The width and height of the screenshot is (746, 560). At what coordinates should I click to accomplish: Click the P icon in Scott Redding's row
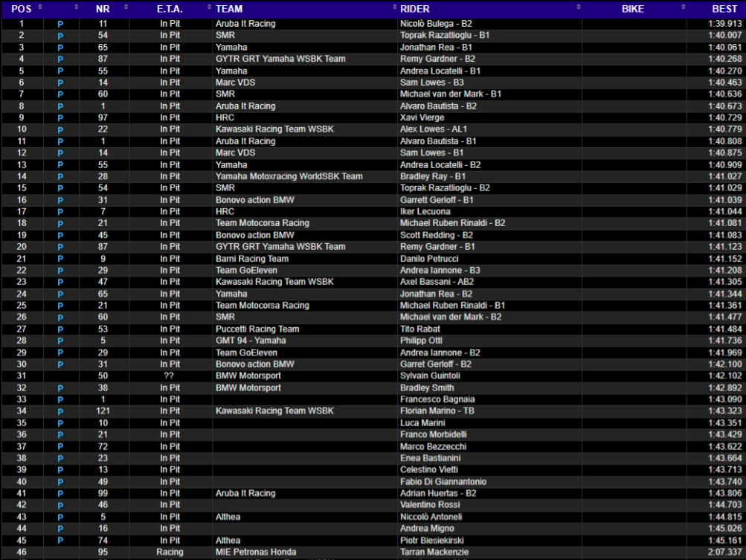(x=60, y=235)
